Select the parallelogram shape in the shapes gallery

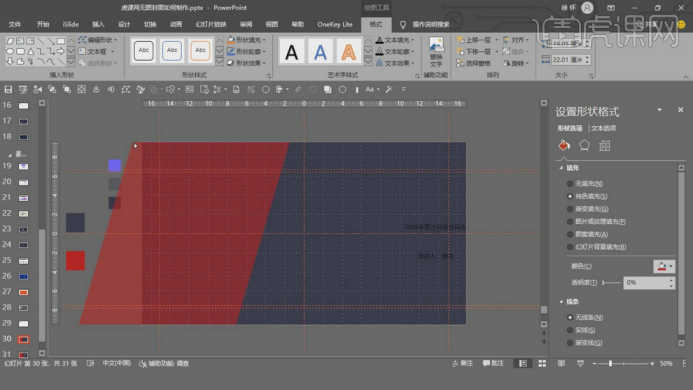point(10,41)
